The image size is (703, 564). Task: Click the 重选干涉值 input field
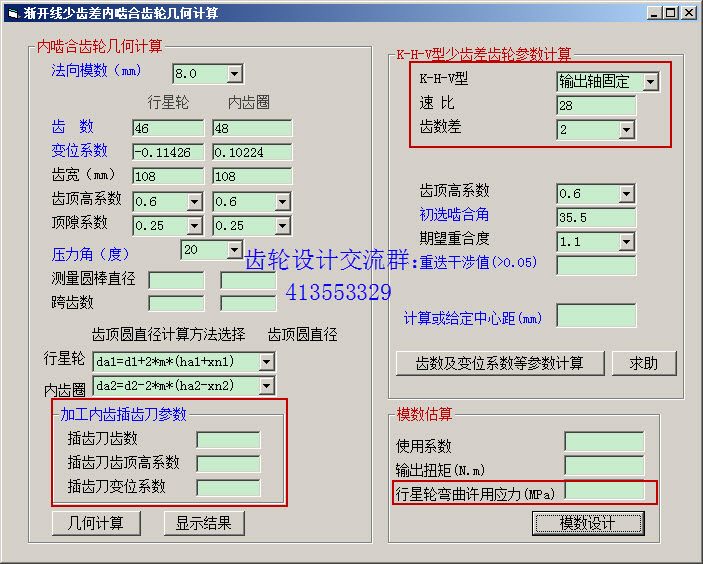(596, 265)
